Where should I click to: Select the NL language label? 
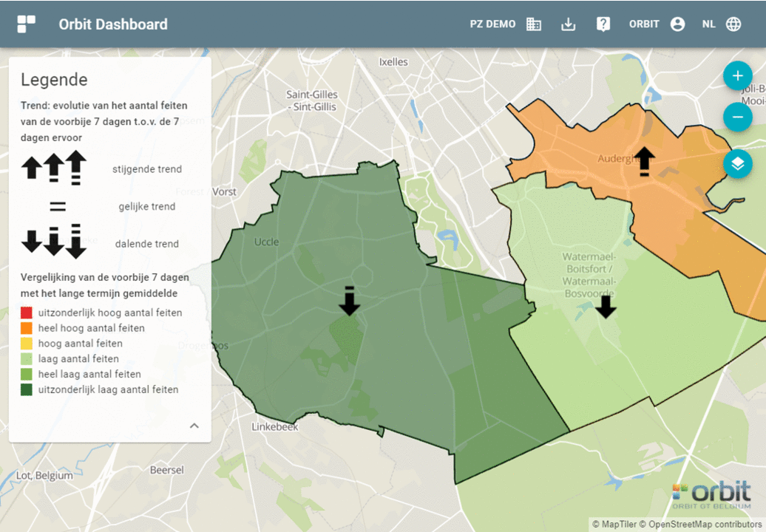click(x=708, y=24)
